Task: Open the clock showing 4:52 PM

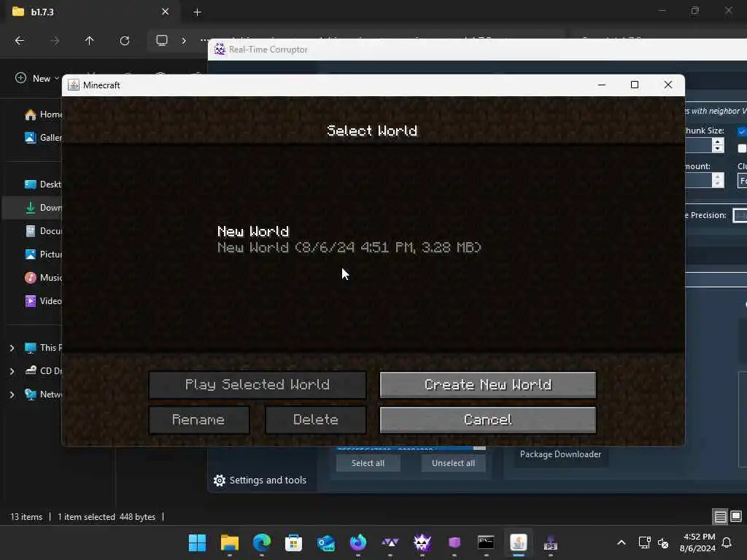Action: (x=697, y=542)
